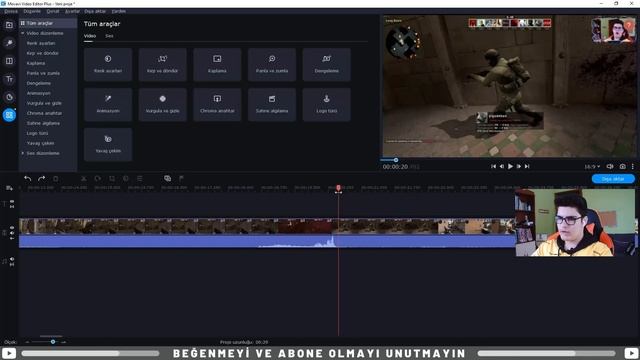This screenshot has width=640, height=360.
Task: Click the preview seek slider handle
Action: pos(396,160)
